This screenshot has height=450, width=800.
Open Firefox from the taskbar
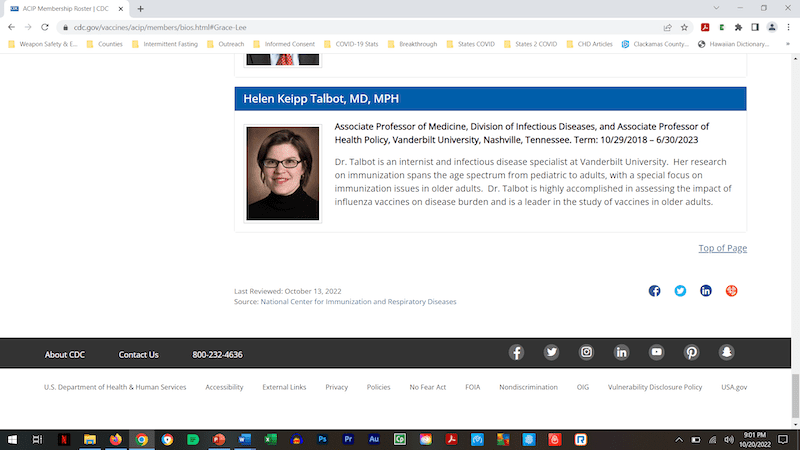[x=116, y=439]
